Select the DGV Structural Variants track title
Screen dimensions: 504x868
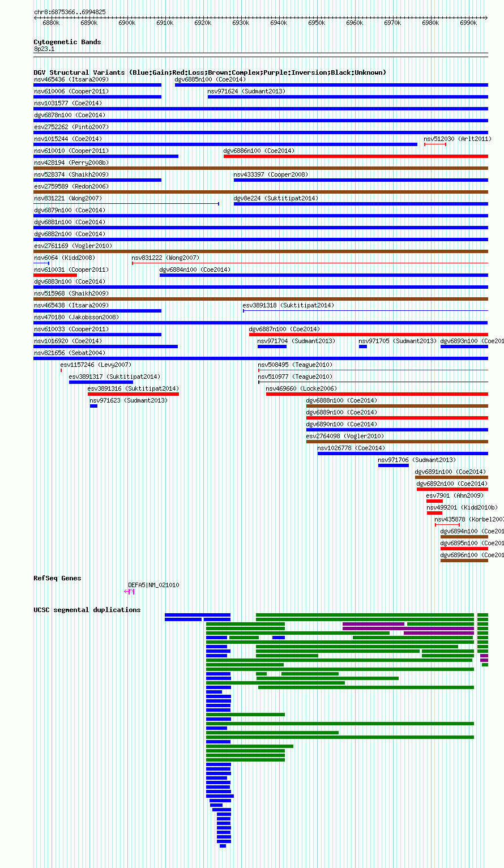(210, 72)
